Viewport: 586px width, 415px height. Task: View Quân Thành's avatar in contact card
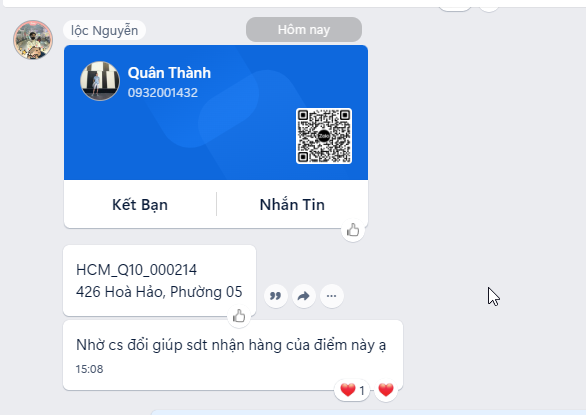coord(100,81)
